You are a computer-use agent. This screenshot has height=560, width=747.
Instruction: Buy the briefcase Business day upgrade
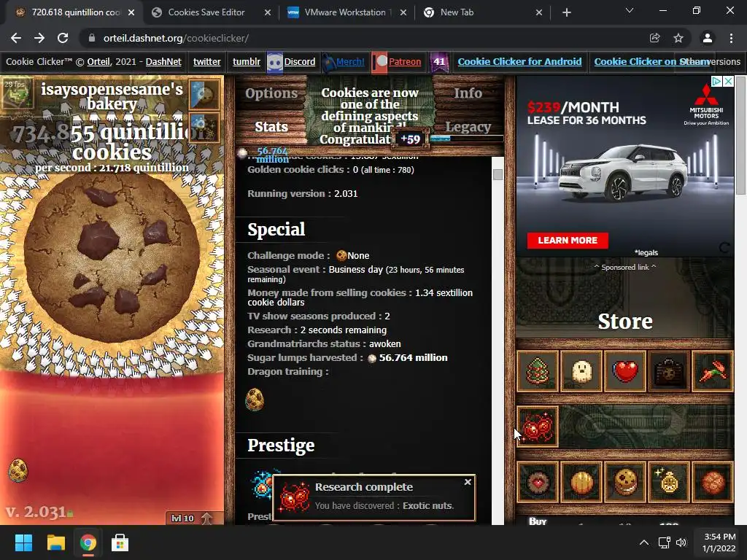669,371
